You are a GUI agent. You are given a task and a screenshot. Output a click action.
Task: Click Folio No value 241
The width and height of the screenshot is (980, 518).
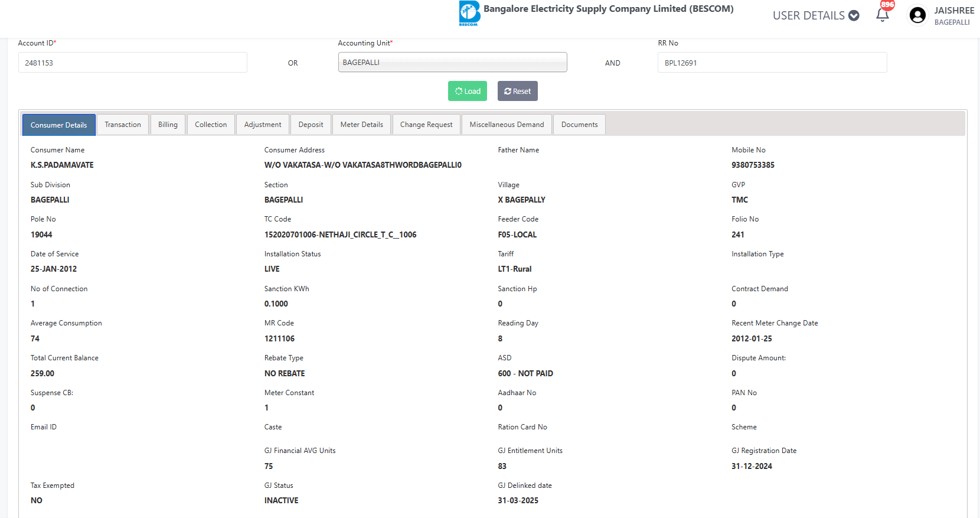(x=738, y=234)
